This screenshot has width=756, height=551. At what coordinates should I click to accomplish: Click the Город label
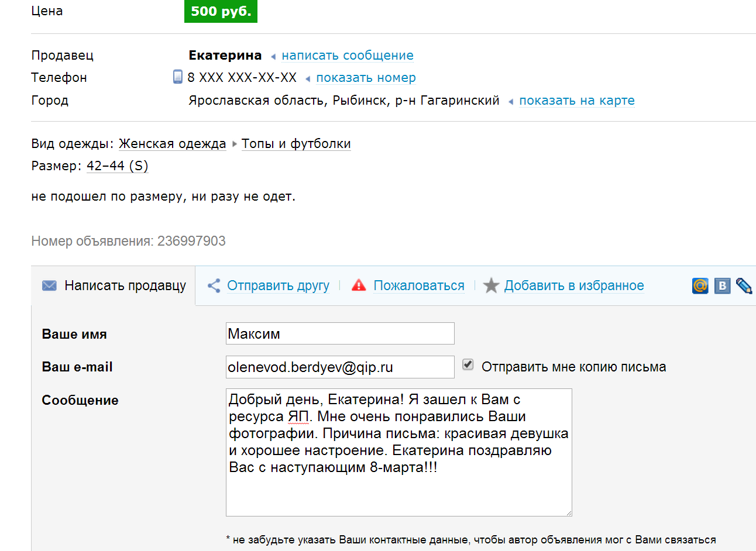(50, 101)
